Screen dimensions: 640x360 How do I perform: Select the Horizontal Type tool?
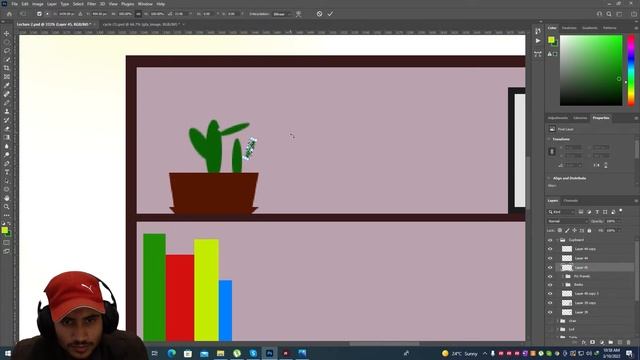(x=7, y=172)
